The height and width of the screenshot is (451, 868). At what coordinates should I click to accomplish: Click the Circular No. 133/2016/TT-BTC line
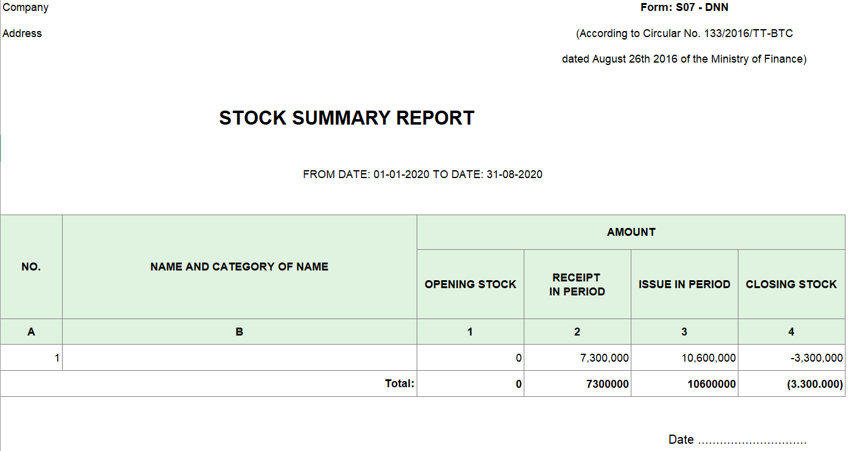[x=684, y=33]
